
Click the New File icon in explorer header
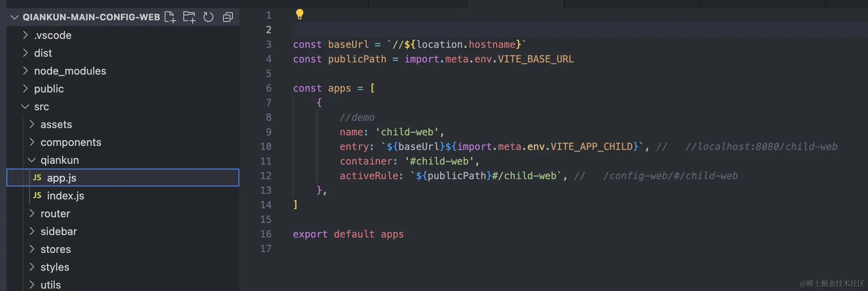(x=170, y=17)
